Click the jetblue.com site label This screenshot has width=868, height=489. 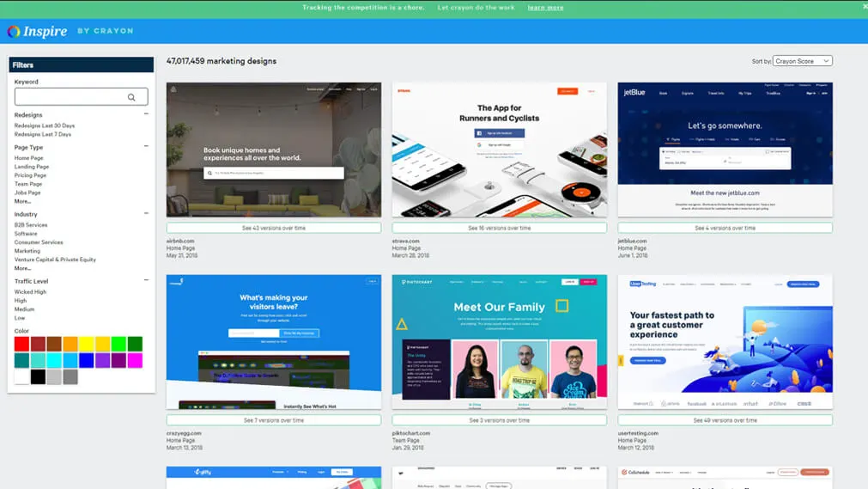[x=632, y=241]
